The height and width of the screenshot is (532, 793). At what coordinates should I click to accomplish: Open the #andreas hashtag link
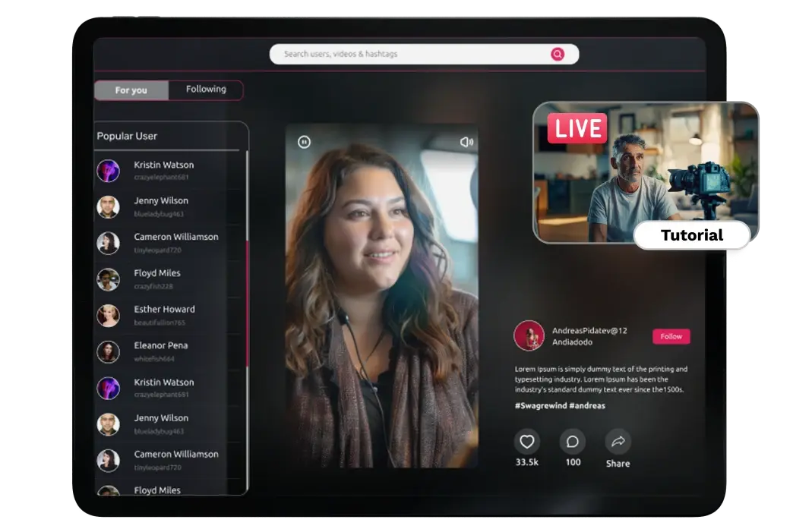tap(587, 406)
